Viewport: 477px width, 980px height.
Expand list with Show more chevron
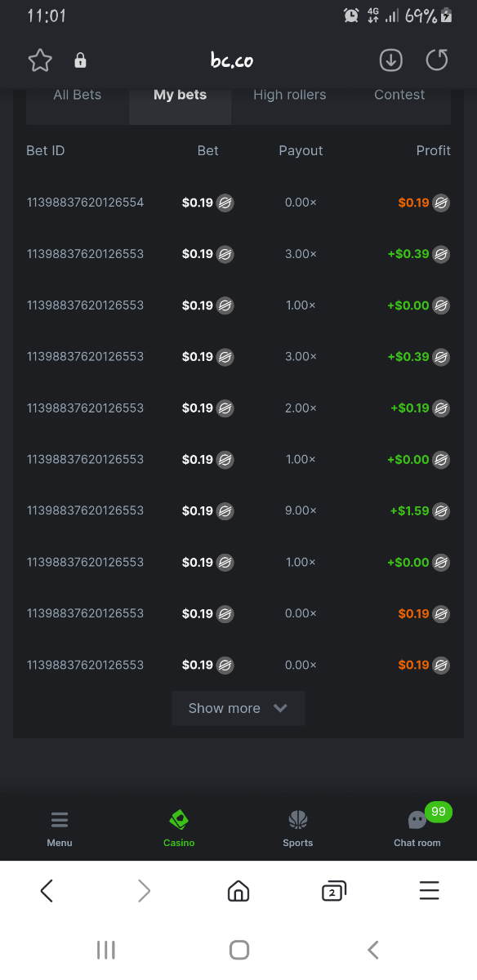(x=238, y=708)
